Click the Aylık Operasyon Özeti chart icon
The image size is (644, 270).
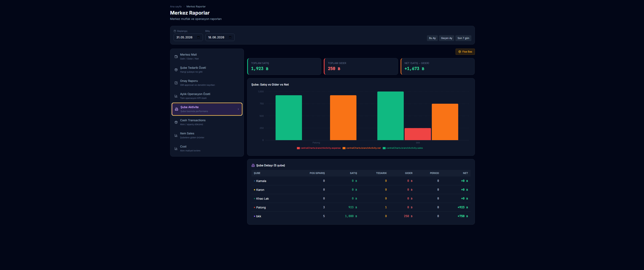coord(176,96)
